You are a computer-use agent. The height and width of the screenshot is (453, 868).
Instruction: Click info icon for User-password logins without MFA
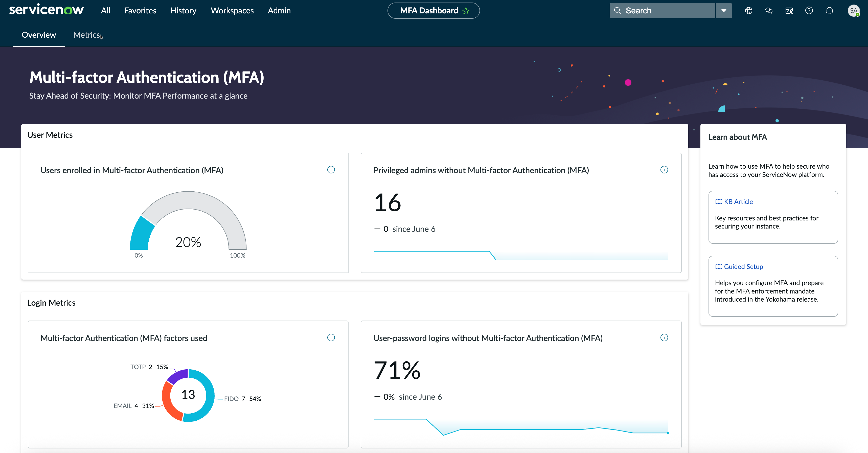click(x=664, y=337)
